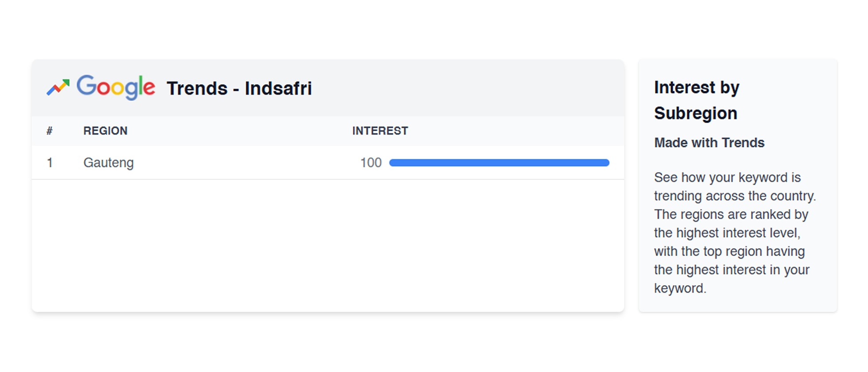The width and height of the screenshot is (868, 372).
Task: Click the final word 'keyword.' in the description
Action: click(x=680, y=288)
